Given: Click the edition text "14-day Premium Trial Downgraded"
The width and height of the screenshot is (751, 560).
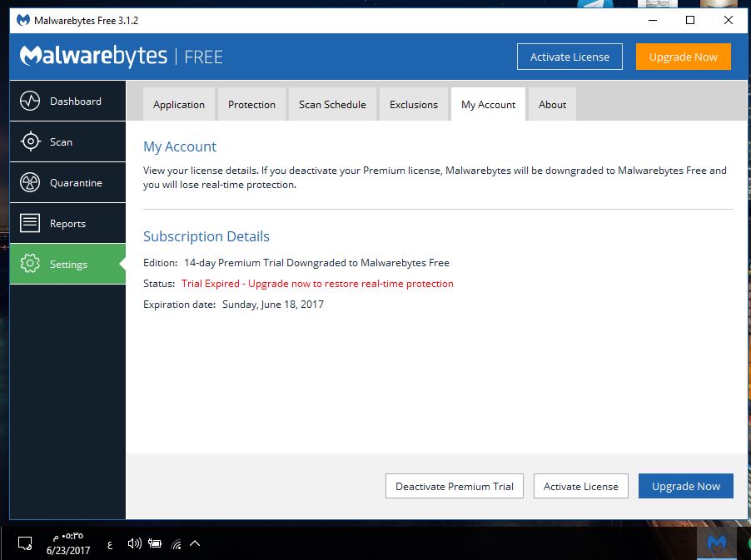Looking at the screenshot, I should (316, 263).
